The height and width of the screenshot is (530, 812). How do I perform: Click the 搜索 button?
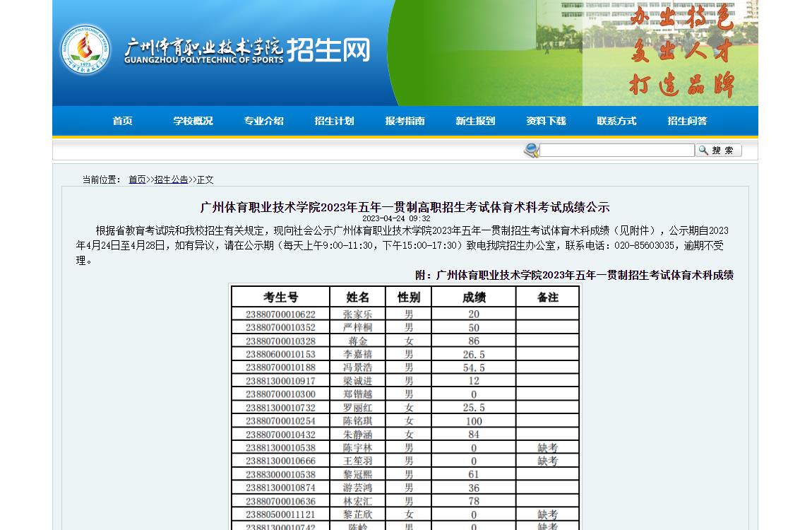click(719, 151)
